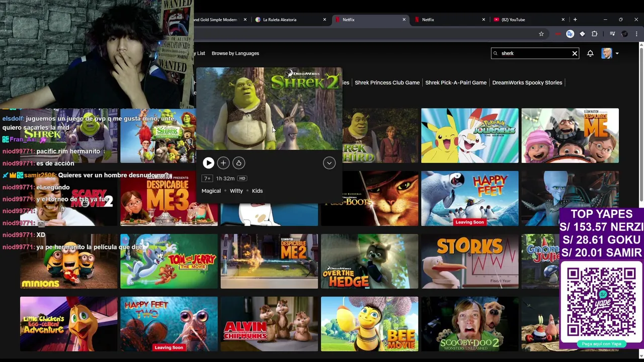
Task: Click the Shrek 2 preview image
Action: point(269,109)
